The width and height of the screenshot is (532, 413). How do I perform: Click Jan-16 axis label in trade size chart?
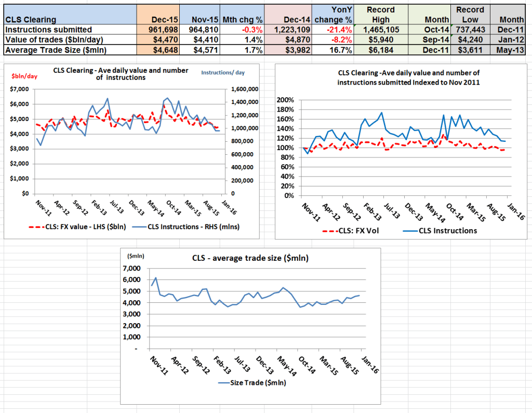coord(370,365)
